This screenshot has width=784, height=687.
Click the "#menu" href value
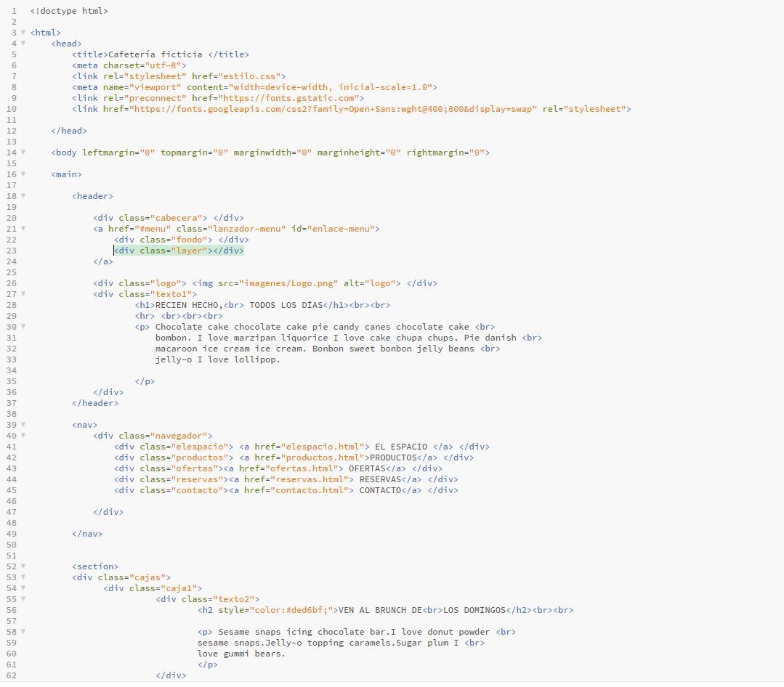[x=153, y=229]
